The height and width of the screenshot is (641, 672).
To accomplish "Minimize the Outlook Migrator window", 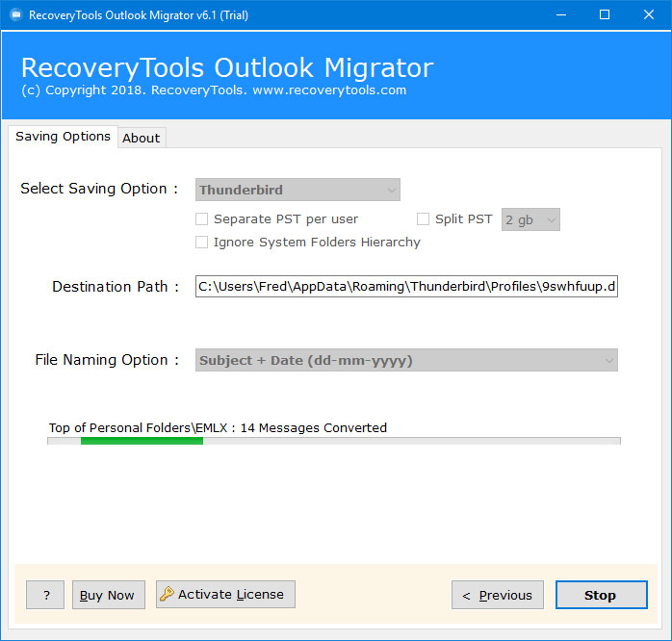I will coord(560,14).
